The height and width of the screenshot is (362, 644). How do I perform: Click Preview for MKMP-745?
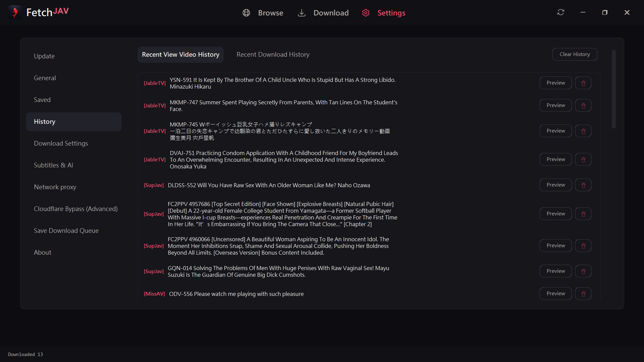[556, 131]
